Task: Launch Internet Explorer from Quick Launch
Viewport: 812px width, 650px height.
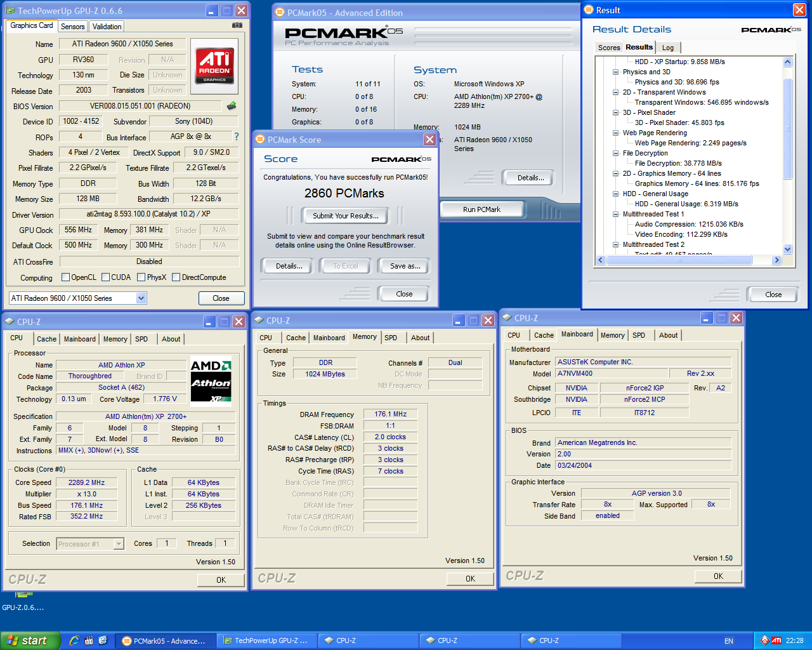Action: [x=74, y=640]
